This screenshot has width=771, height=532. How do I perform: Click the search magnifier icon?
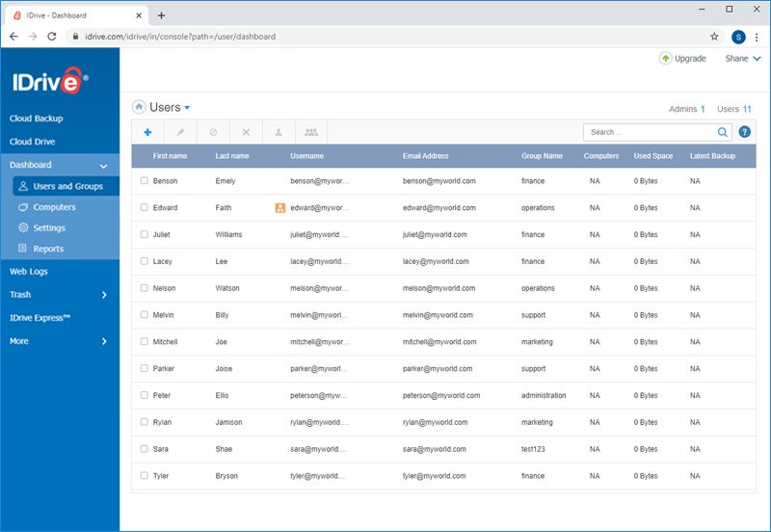pos(723,132)
